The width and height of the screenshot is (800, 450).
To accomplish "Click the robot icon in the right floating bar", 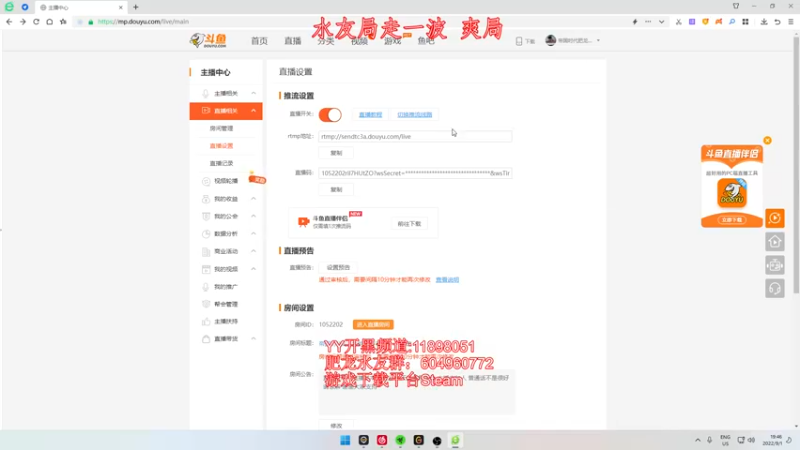I will pos(774,265).
